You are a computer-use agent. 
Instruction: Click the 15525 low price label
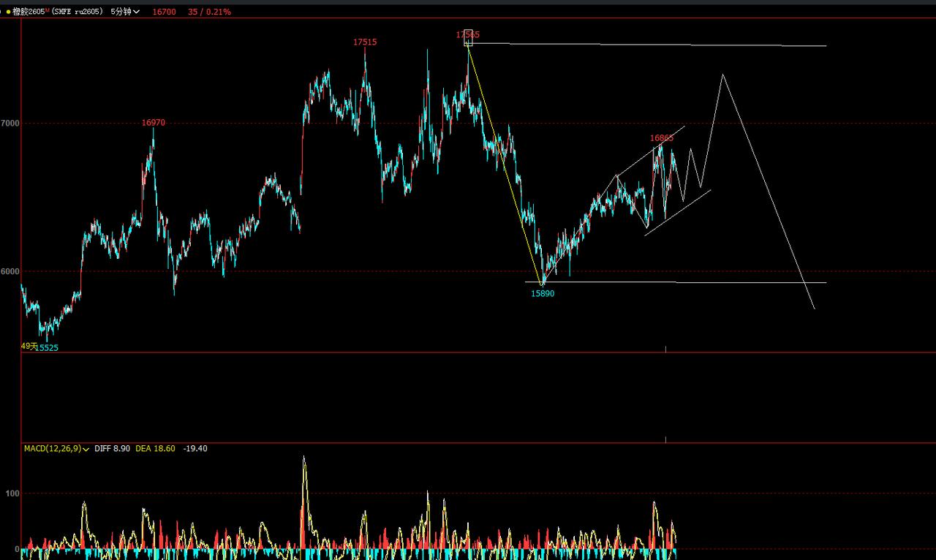[x=47, y=348]
